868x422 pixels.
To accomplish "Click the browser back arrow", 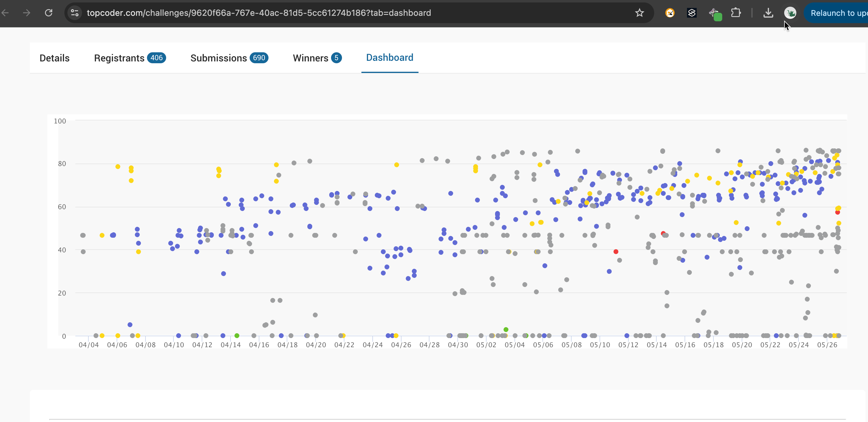I will pos(5,13).
